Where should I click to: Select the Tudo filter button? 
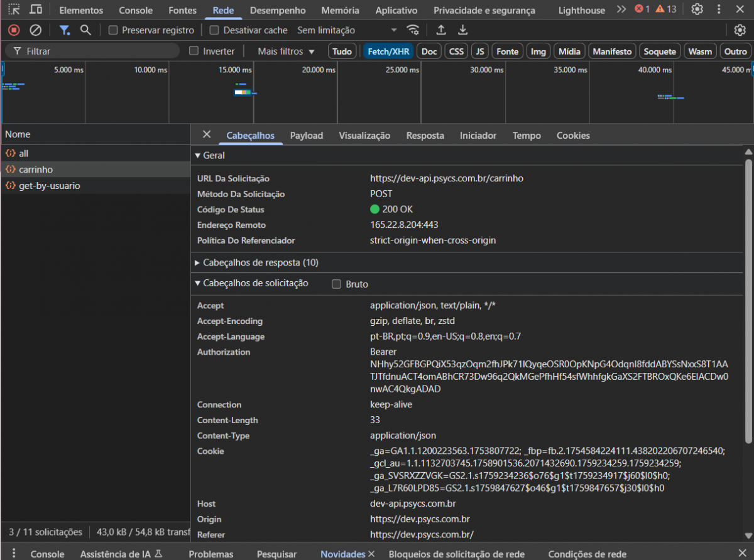pos(342,51)
